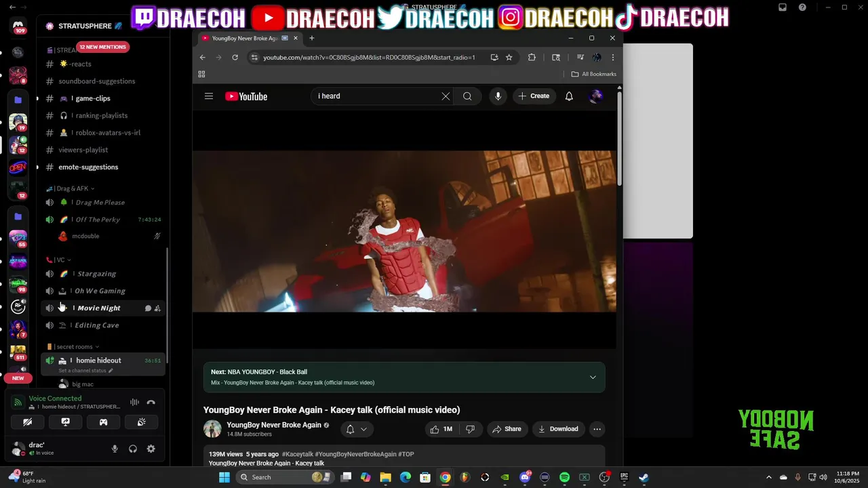This screenshot has width=868, height=488.
Task: Bookmark this page with the star icon
Action: [x=509, y=58]
